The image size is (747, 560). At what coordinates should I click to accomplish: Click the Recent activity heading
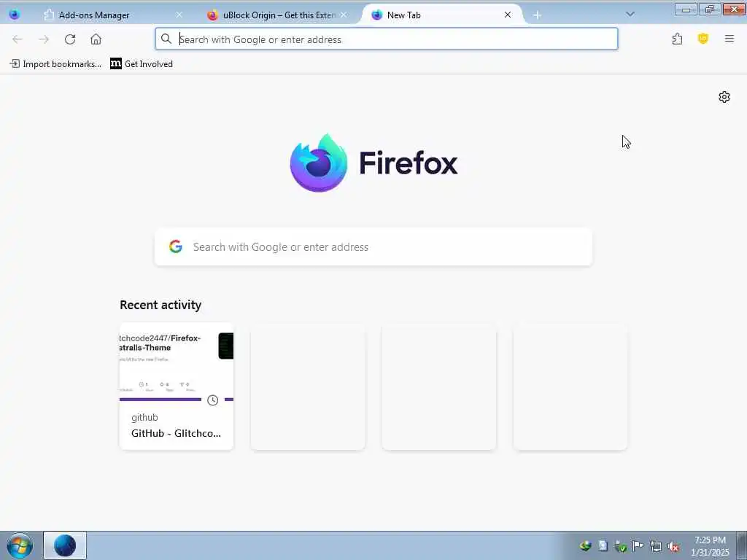pos(160,305)
